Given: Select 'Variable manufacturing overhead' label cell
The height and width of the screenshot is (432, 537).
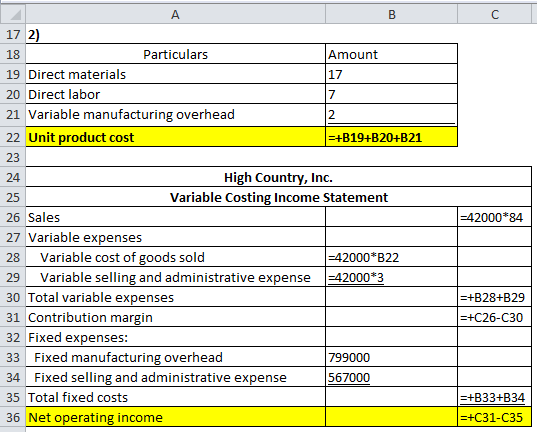Looking at the screenshot, I should 175,115.
